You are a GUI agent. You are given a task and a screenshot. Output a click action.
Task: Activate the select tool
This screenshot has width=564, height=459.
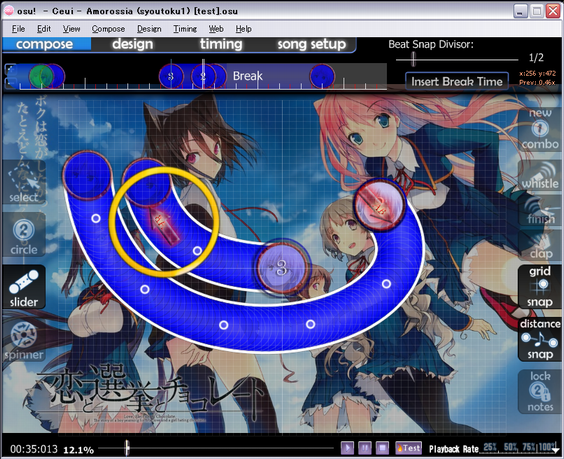click(x=24, y=182)
